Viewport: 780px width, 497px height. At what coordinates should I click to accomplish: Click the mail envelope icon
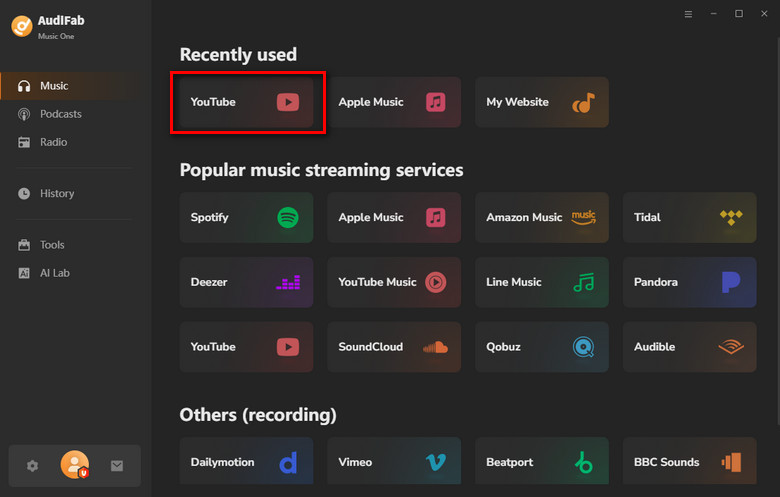pos(117,466)
